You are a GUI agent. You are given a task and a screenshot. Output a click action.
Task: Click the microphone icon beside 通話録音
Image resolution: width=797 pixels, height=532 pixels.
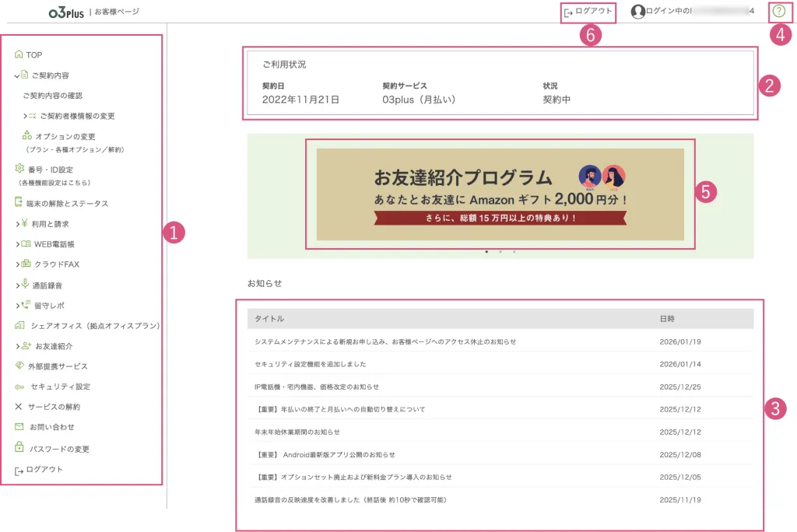pos(25,284)
